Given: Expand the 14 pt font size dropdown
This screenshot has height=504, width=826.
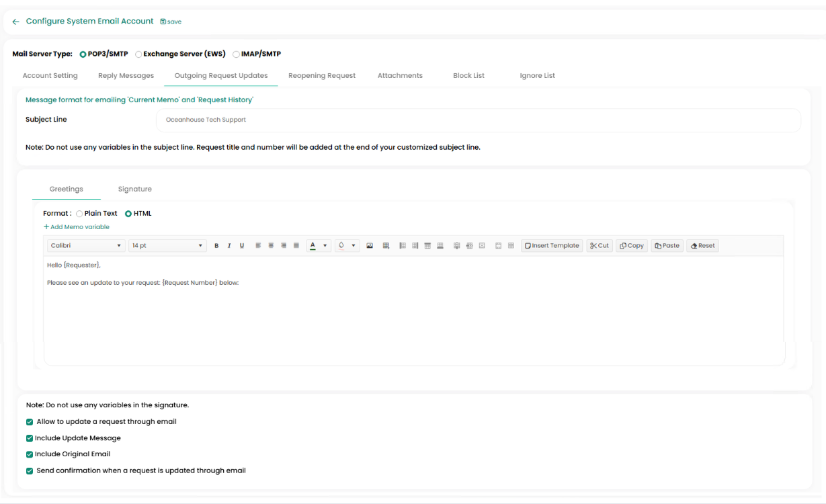Looking at the screenshot, I should point(167,246).
